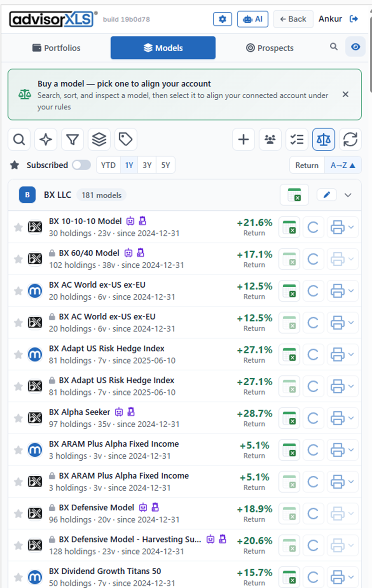This screenshot has height=588, width=372.
Task: Switch to the Portfolios tab
Action: click(x=57, y=48)
